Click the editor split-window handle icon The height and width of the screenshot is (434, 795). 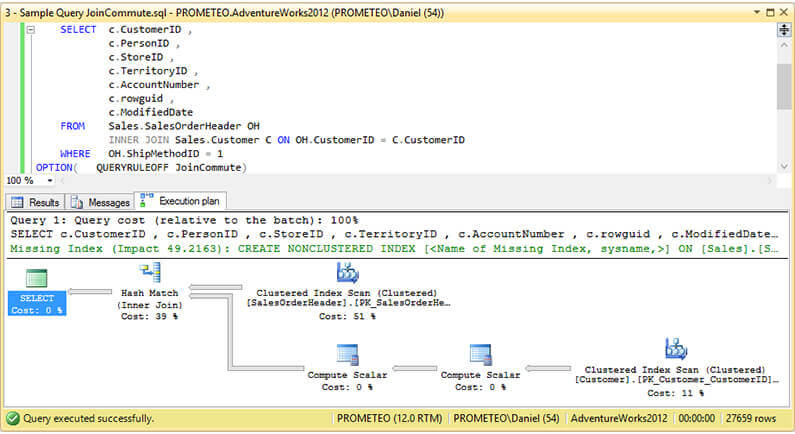coord(784,30)
